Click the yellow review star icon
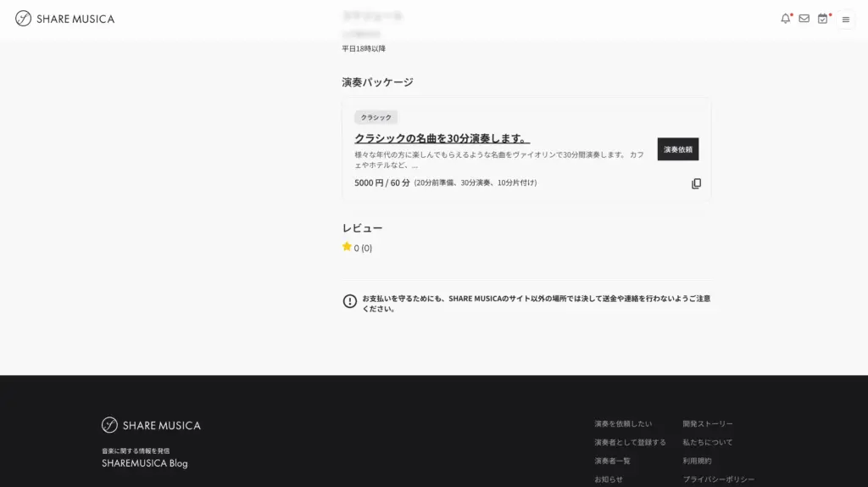The width and height of the screenshot is (868, 487). (x=347, y=247)
